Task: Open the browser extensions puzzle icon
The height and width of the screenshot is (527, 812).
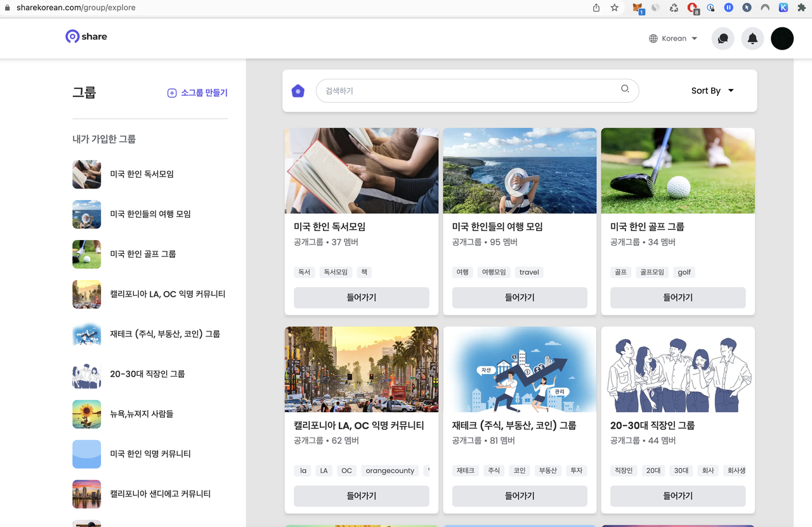Action: coord(801,8)
